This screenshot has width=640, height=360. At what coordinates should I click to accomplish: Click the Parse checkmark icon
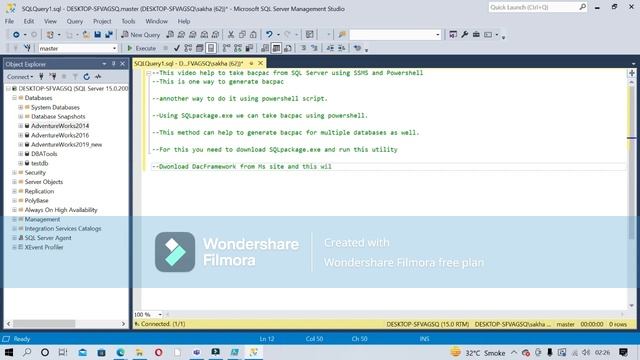point(177,48)
